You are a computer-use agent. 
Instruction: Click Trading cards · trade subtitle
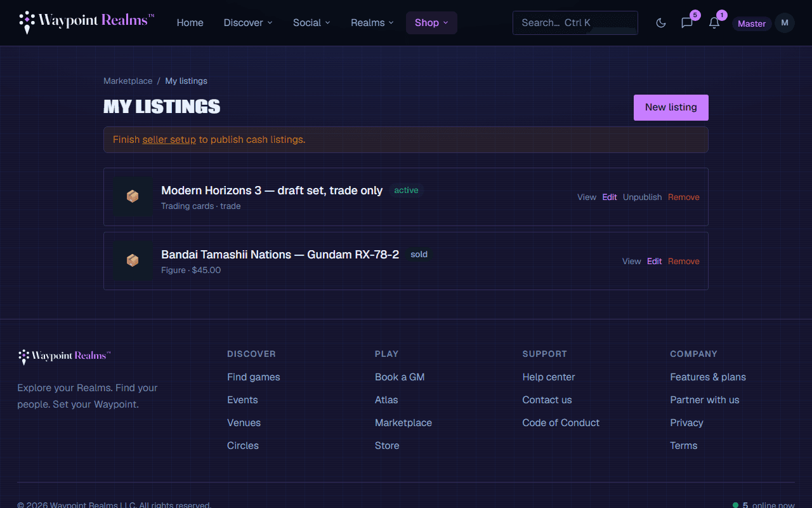[x=201, y=206]
